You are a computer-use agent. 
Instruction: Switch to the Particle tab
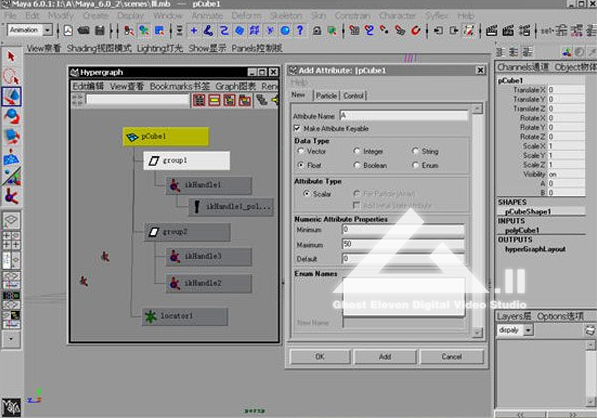(x=326, y=96)
